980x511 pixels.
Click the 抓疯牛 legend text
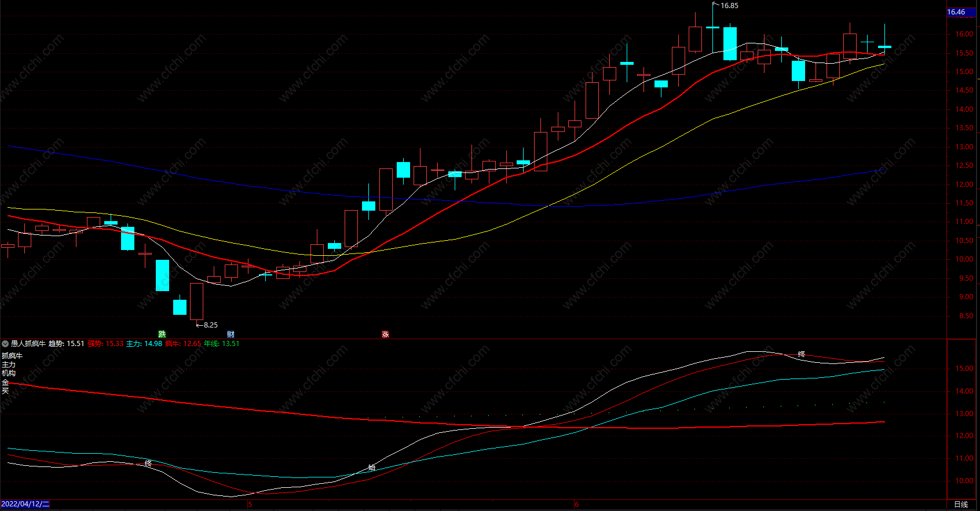12,356
